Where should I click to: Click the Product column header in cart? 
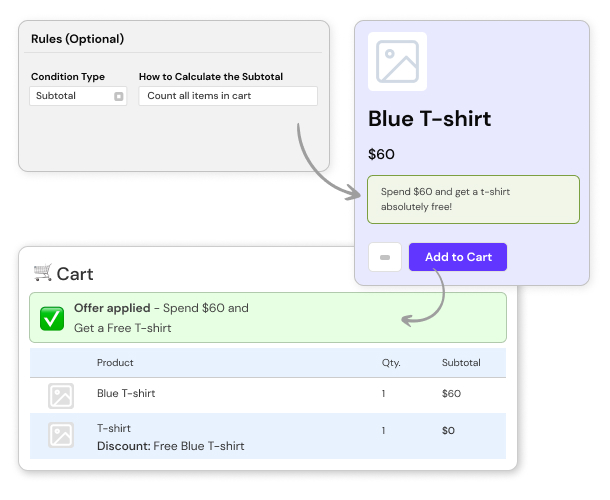115,362
